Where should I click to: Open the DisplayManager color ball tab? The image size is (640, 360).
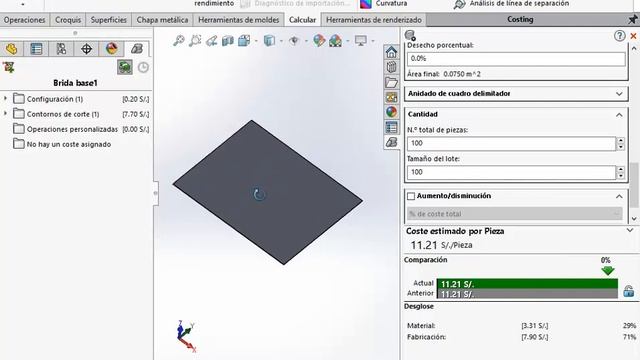(111, 49)
